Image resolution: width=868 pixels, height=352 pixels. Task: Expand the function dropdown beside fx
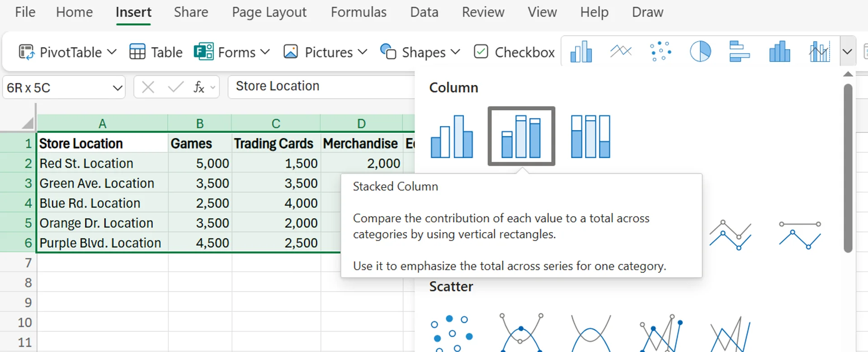tap(212, 87)
